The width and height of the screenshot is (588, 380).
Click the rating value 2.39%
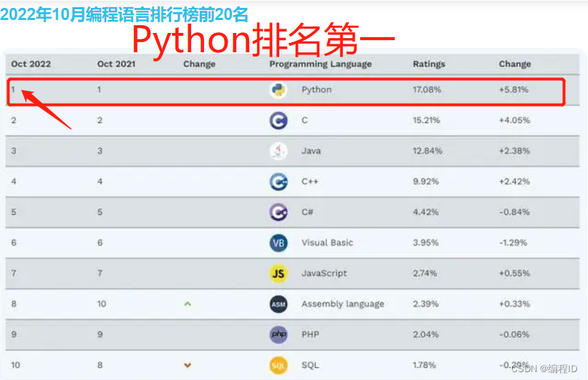tap(425, 304)
